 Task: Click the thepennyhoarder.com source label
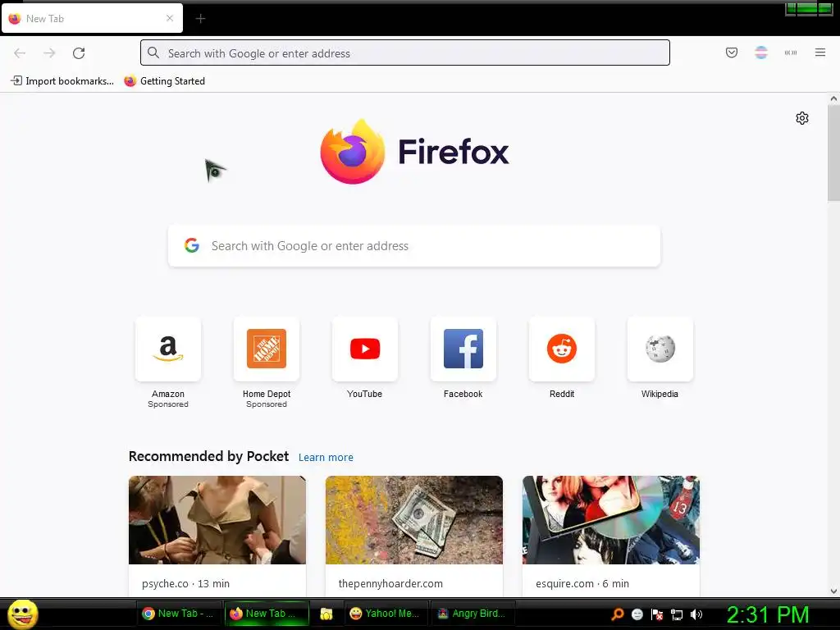click(x=390, y=583)
